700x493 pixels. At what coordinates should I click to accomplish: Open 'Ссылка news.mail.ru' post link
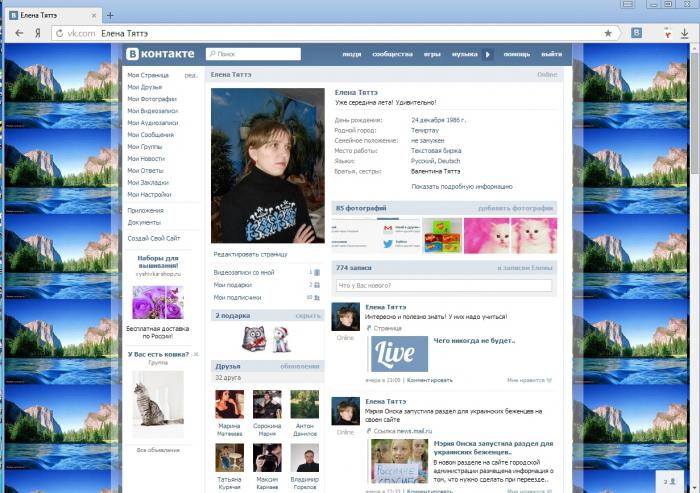(403, 431)
